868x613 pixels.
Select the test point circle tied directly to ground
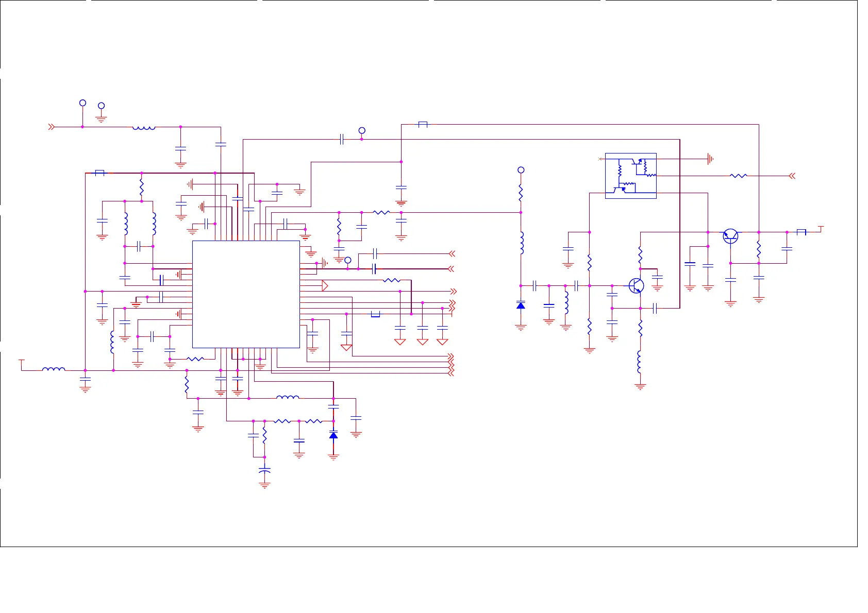tap(101, 106)
